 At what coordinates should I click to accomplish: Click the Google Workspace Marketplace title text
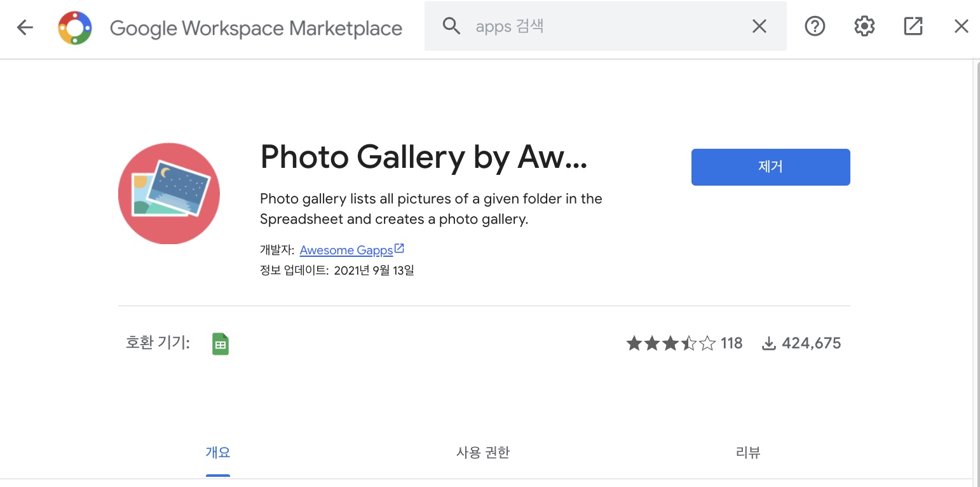[256, 29]
